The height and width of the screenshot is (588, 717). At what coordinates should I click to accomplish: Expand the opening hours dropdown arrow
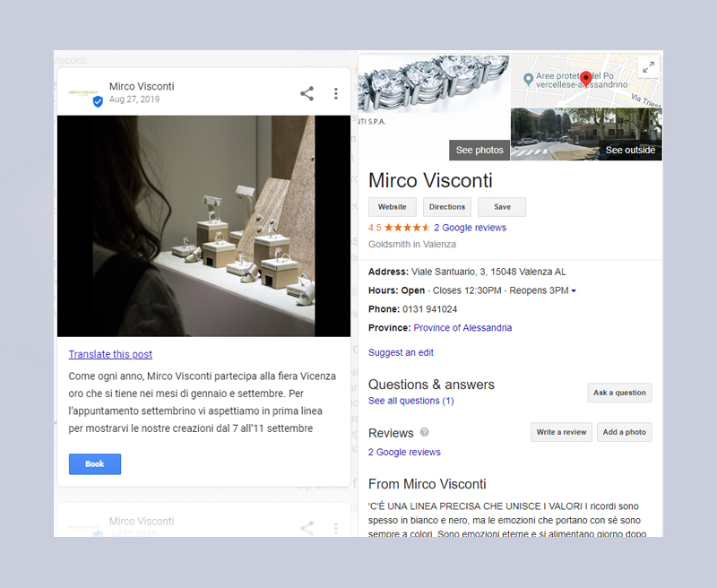(x=574, y=290)
